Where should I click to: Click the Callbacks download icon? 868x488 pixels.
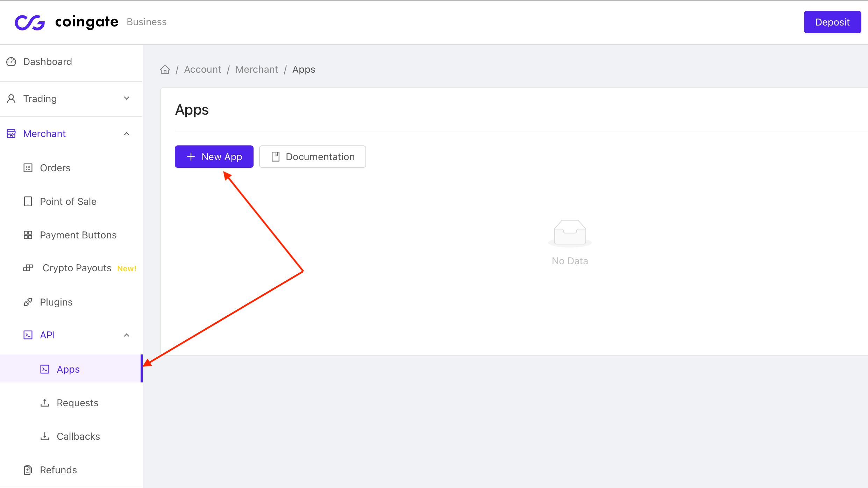pyautogui.click(x=45, y=436)
